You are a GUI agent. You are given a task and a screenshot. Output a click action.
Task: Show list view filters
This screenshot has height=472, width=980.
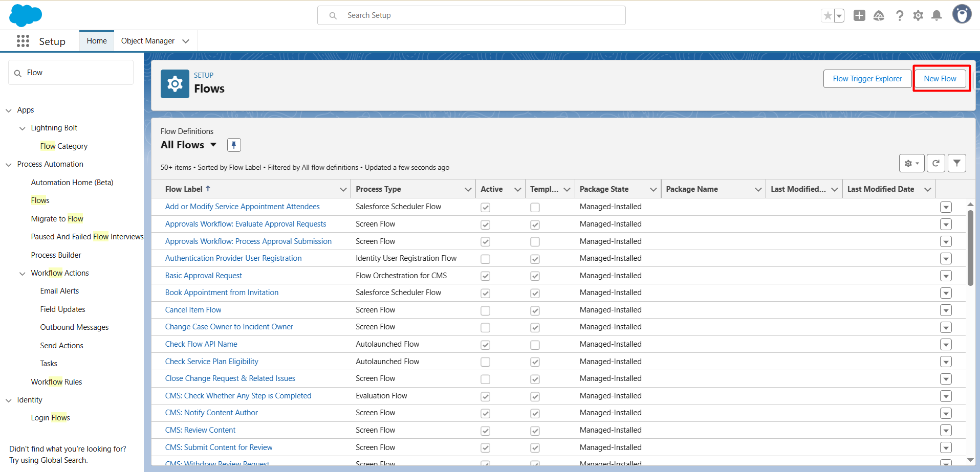pos(956,163)
